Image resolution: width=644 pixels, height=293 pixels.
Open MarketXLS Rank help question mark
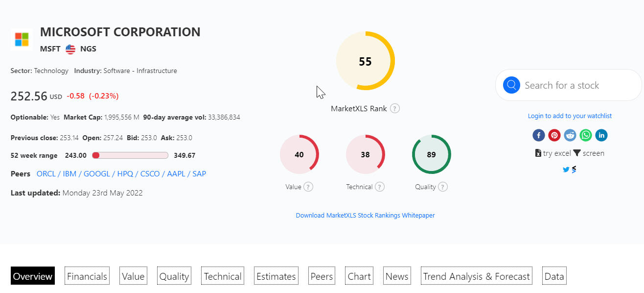click(x=395, y=108)
